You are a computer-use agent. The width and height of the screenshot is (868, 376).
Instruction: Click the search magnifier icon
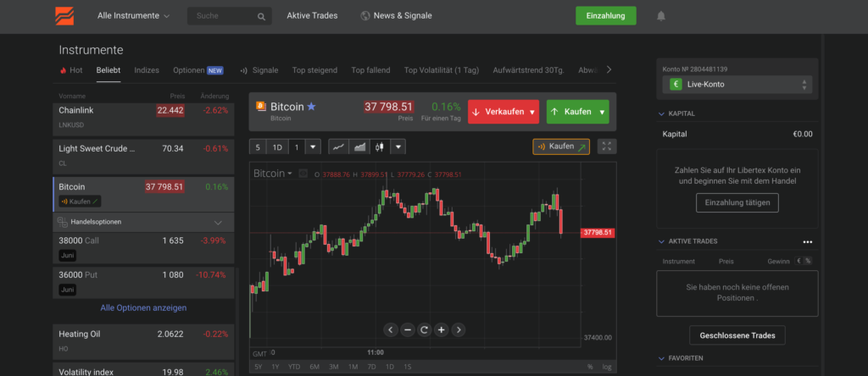[261, 17]
